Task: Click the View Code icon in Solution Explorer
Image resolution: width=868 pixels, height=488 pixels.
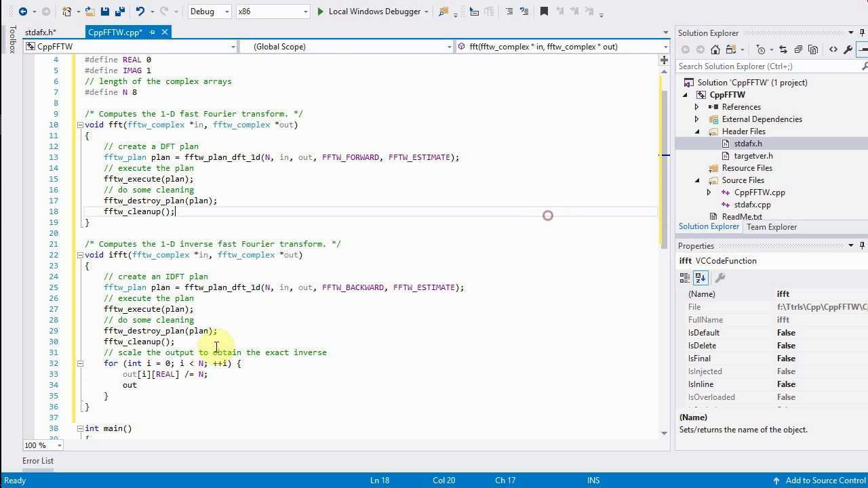Action: pyautogui.click(x=833, y=49)
